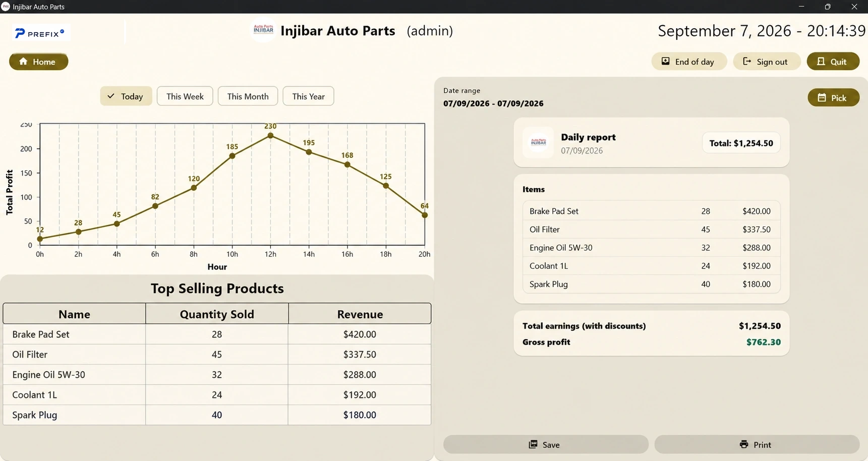The height and width of the screenshot is (461, 868).
Task: Save the daily report
Action: coord(546,444)
